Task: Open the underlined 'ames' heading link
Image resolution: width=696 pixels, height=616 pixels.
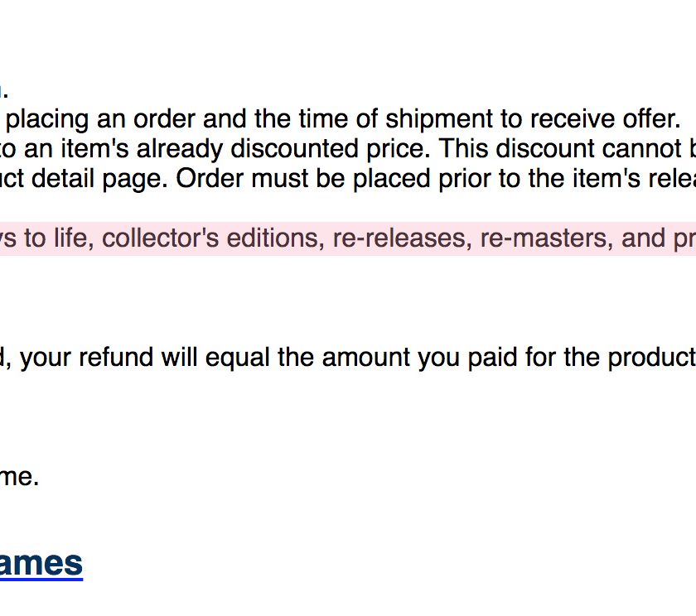Action: 41,564
